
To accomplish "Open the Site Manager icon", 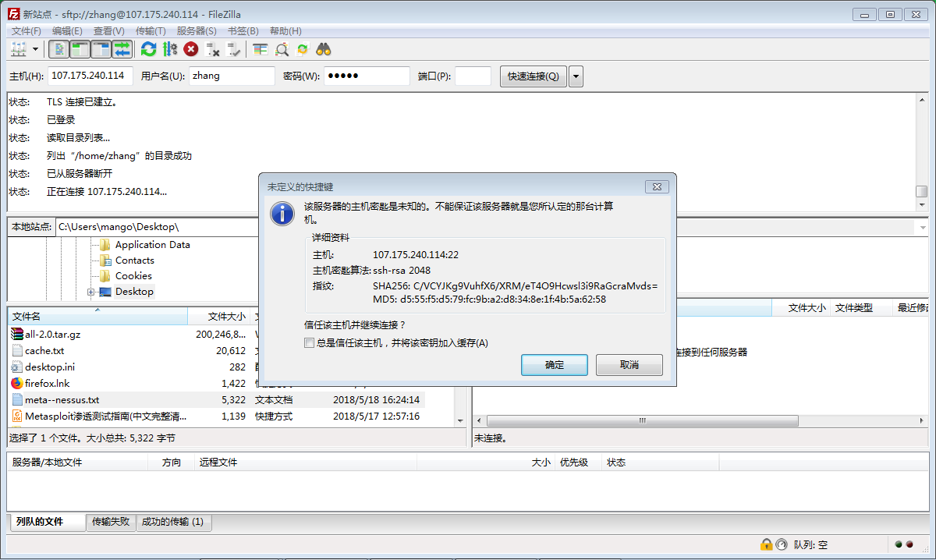I will (x=19, y=49).
